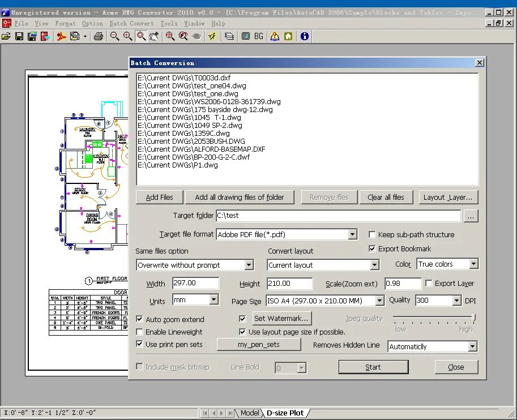Click the Zoom In magnifier icon

coord(128,36)
